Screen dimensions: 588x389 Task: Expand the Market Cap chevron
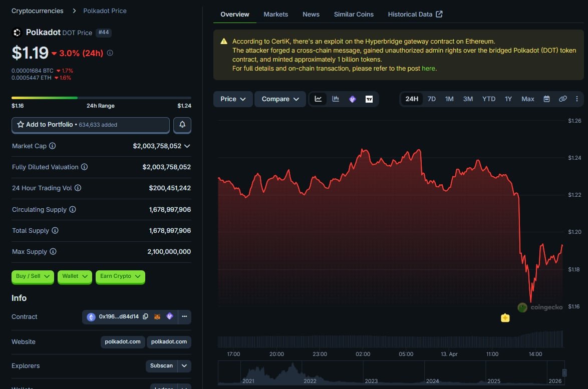(187, 146)
